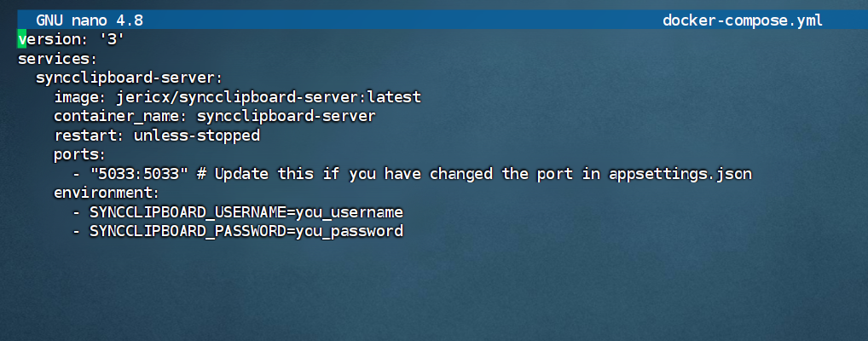868x341 pixels.
Task: Click the you_username value
Action: coord(350,212)
